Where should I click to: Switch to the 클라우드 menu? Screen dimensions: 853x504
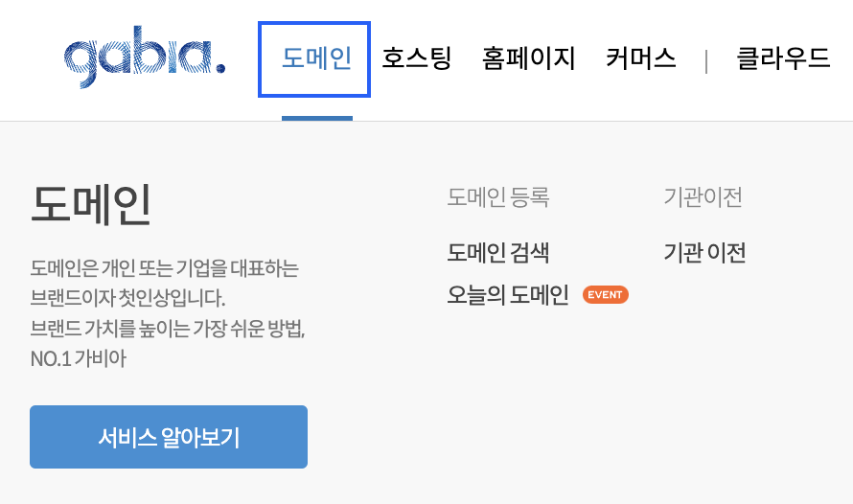coord(783,58)
